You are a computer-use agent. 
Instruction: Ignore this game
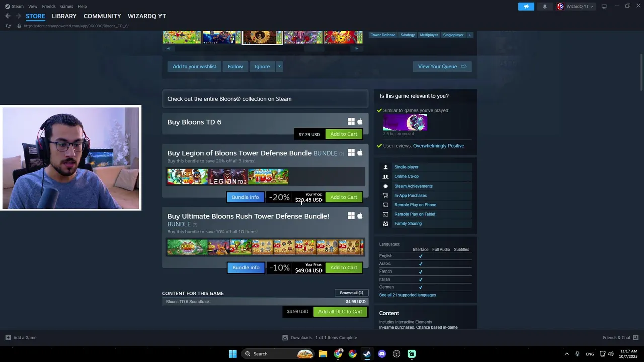click(x=262, y=66)
